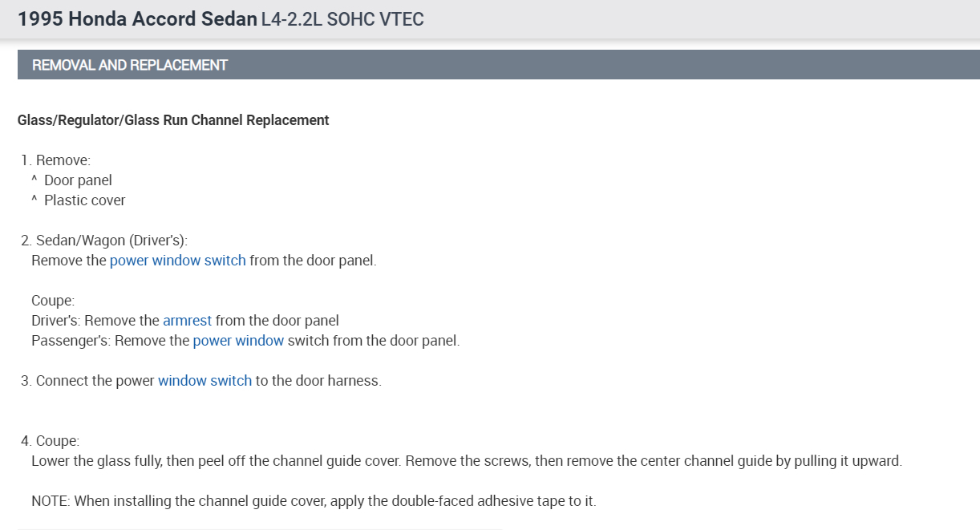Click the Glass/Regulator/Glass Run Channel Replacement heading

click(x=173, y=120)
